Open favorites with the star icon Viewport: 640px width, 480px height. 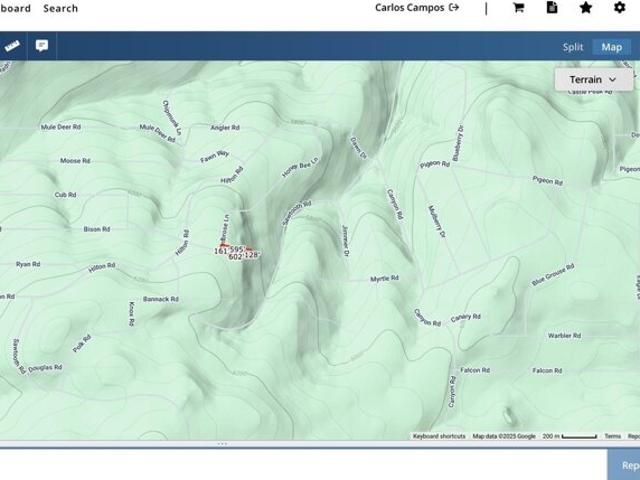click(586, 8)
